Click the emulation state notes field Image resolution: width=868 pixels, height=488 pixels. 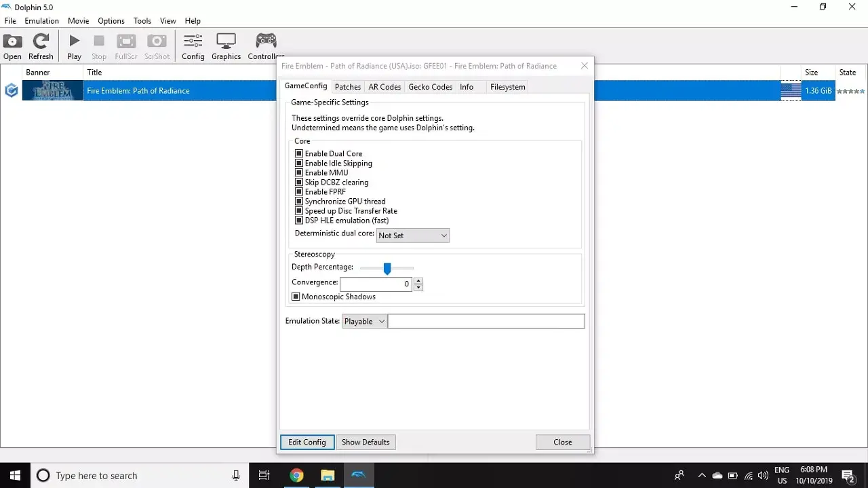click(486, 321)
